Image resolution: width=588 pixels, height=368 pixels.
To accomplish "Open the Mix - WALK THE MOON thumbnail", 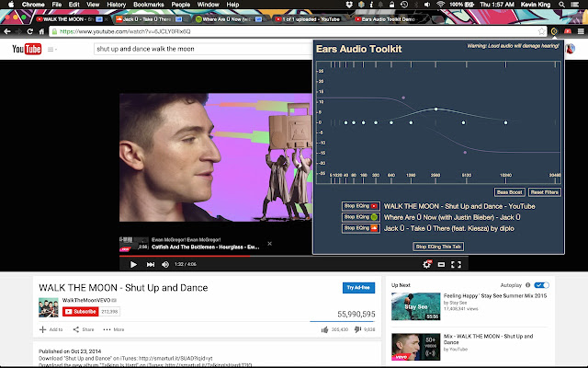I will point(415,347).
